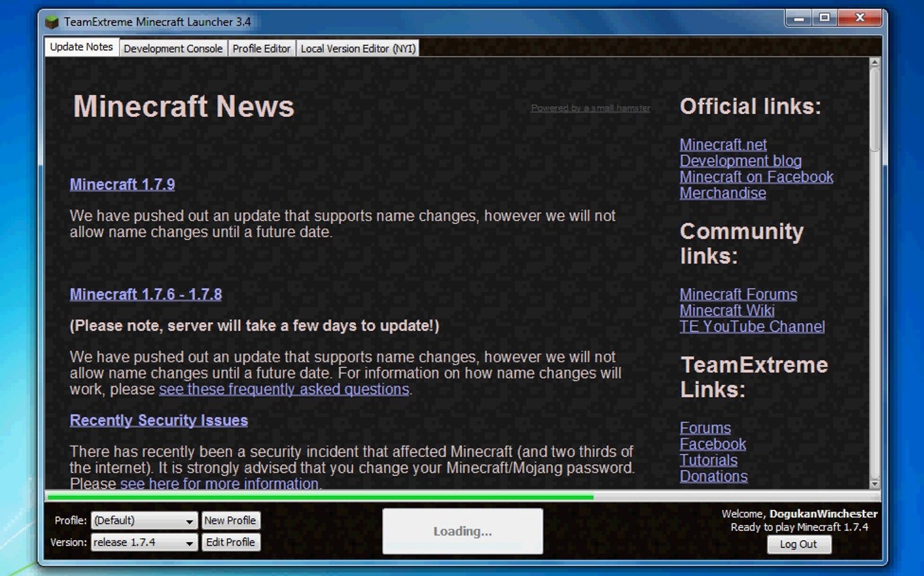The image size is (924, 576).
Task: Open the TeamExtreme Tutorials link
Action: [709, 460]
